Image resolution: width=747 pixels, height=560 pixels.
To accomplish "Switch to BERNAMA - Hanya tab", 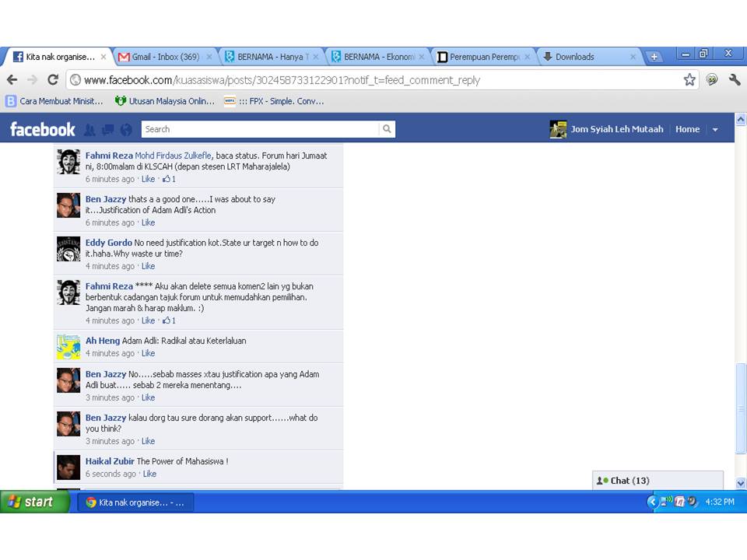I will coord(271,57).
